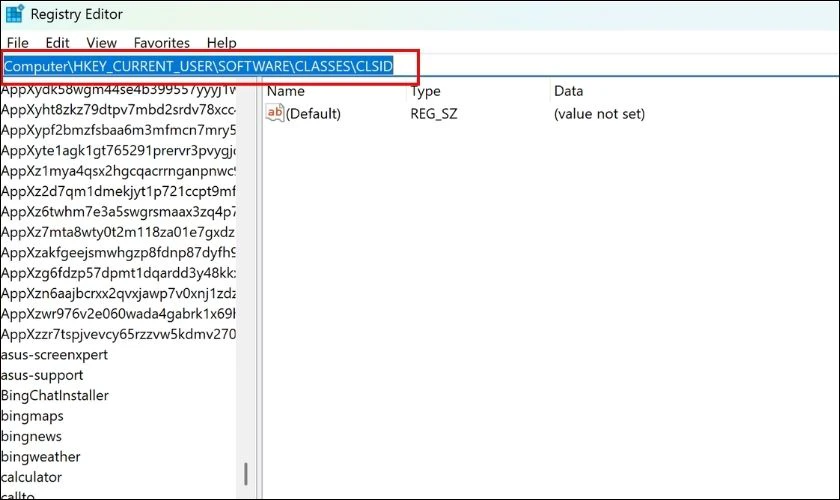Click the (value not set) data cell
The width and height of the screenshot is (840, 500).
point(599,114)
